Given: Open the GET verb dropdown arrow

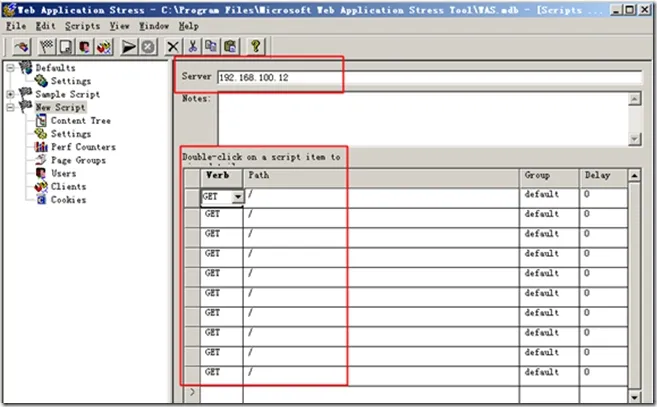Looking at the screenshot, I should click(238, 197).
